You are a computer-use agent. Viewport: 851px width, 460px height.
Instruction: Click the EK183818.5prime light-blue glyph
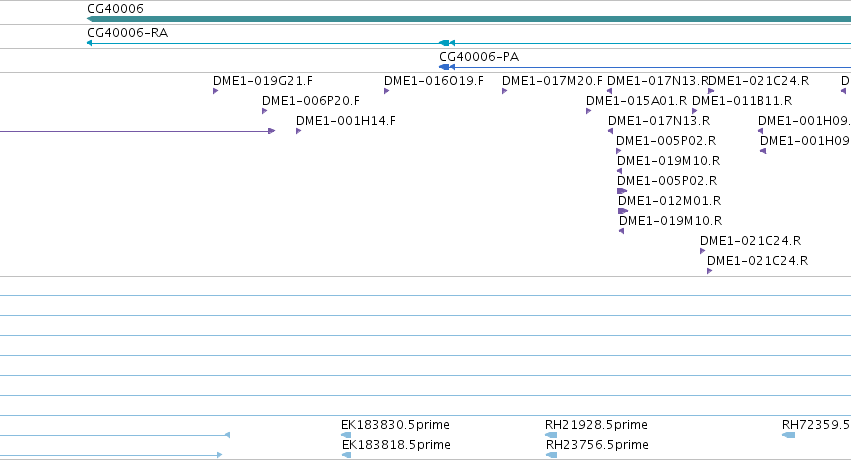pos(347,455)
